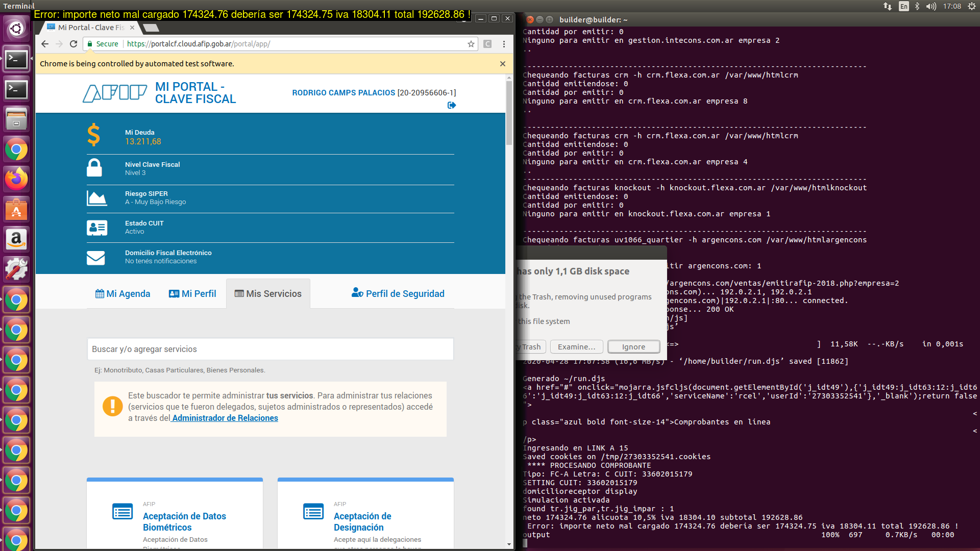Open Ubuntu dash search icon
The image size is (980, 551).
[x=16, y=29]
